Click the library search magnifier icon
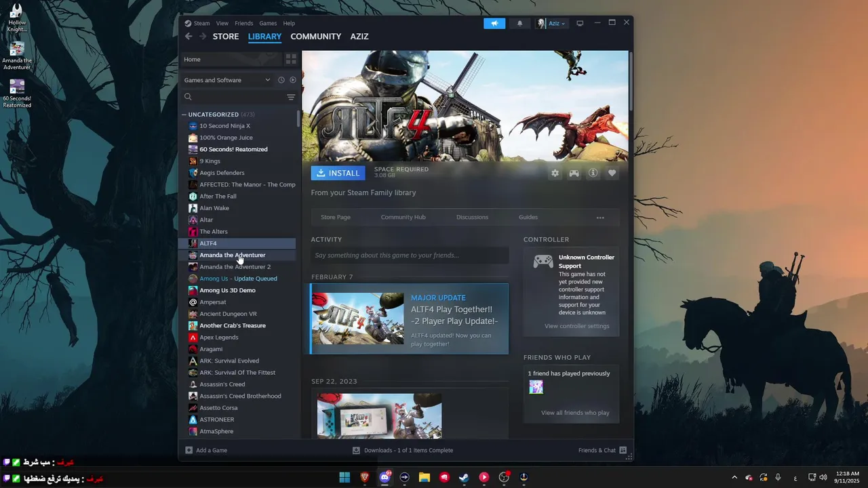Screen dimensions: 868x488 (189, 97)
